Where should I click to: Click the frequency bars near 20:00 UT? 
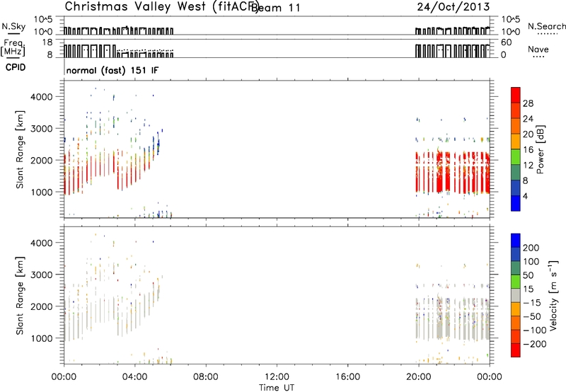click(453, 51)
